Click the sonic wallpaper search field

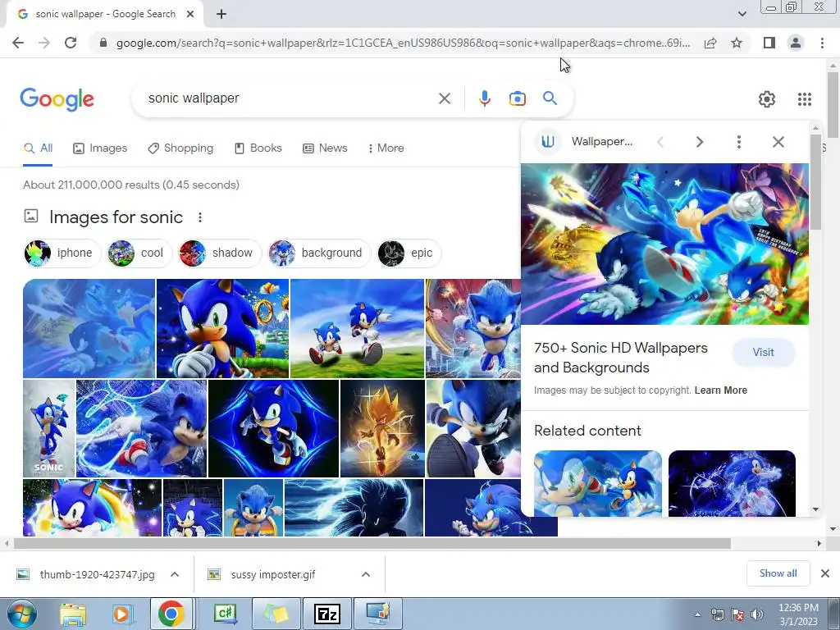click(290, 98)
